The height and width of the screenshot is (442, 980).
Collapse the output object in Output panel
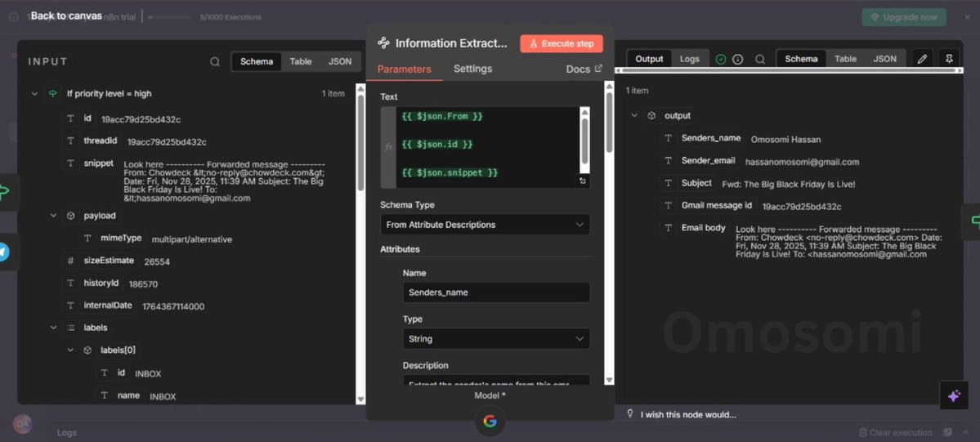pos(634,116)
